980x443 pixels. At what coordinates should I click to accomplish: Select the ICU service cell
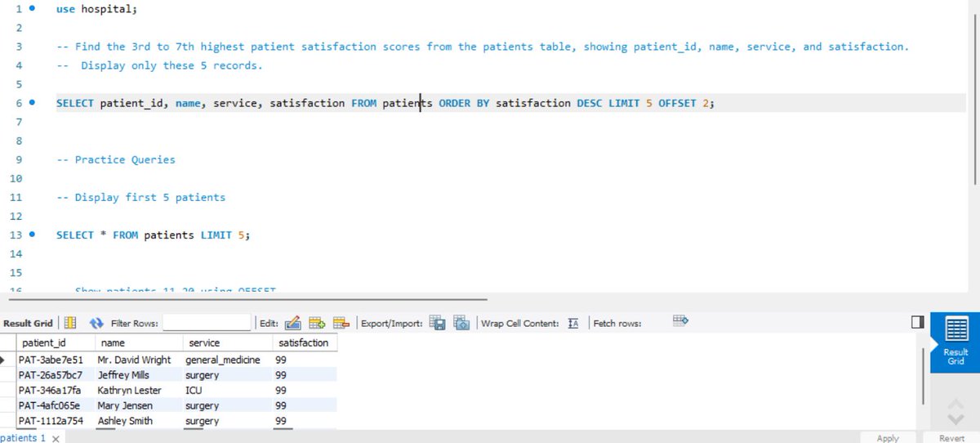(x=228, y=391)
